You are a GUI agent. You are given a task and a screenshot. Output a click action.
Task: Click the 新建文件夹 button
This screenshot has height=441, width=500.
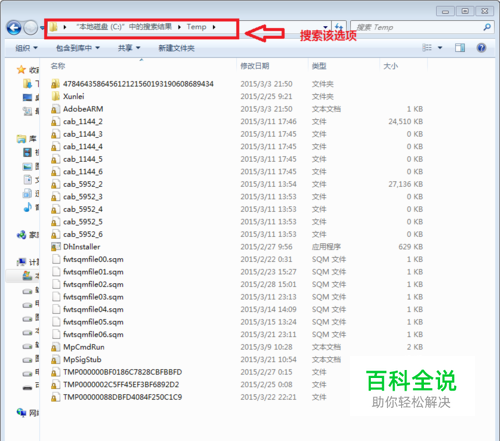[x=176, y=48]
